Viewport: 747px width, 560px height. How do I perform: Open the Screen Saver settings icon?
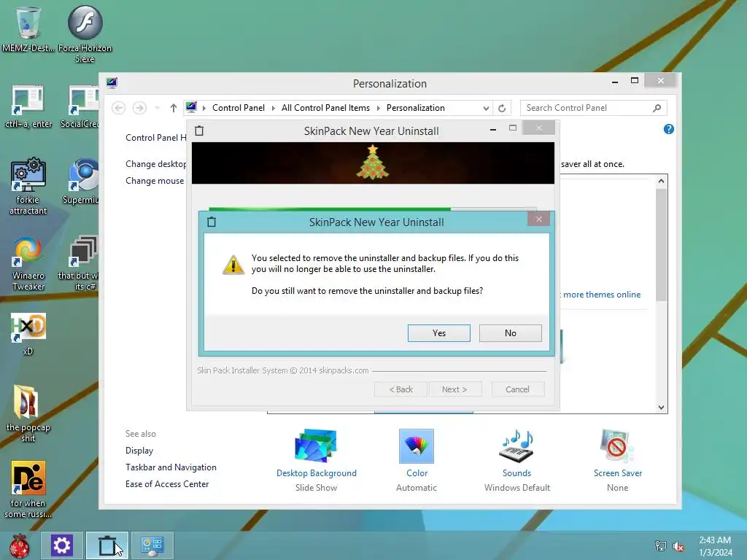[x=617, y=460]
